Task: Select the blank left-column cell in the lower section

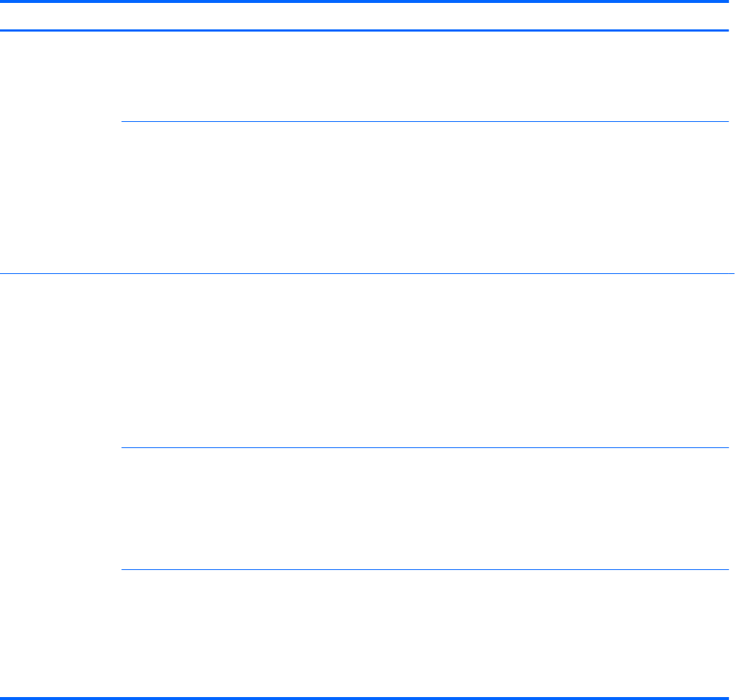Action: (x=60, y=485)
